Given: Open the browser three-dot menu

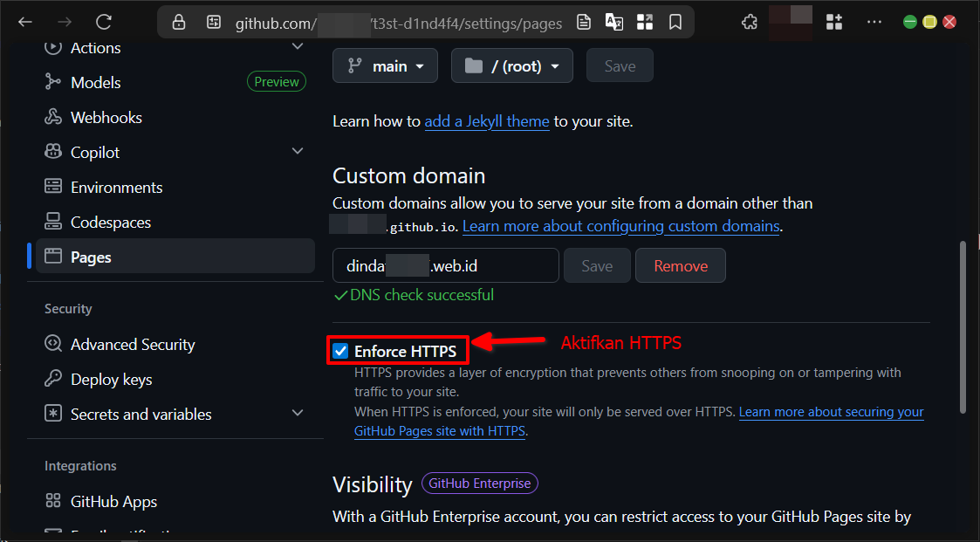Looking at the screenshot, I should 874,22.
